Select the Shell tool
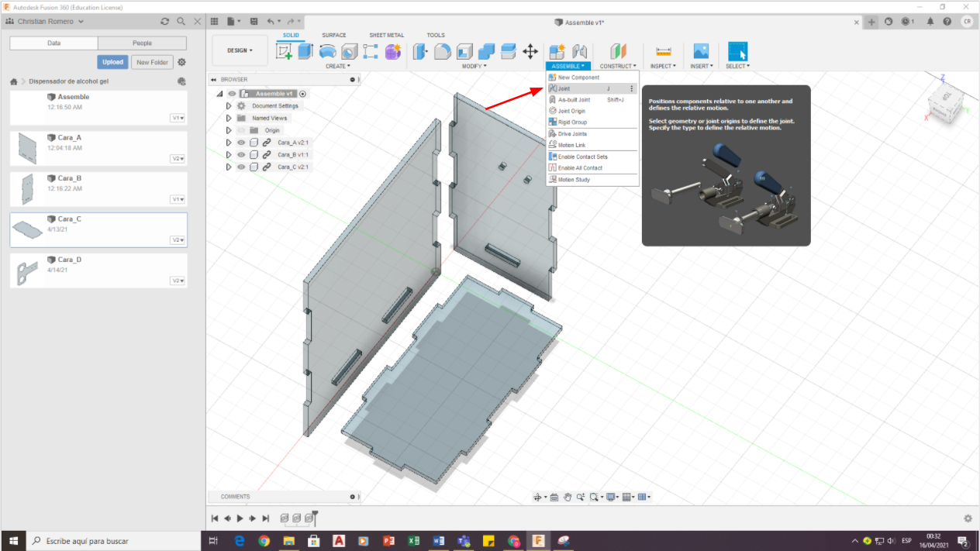980x551 pixels. click(x=464, y=51)
